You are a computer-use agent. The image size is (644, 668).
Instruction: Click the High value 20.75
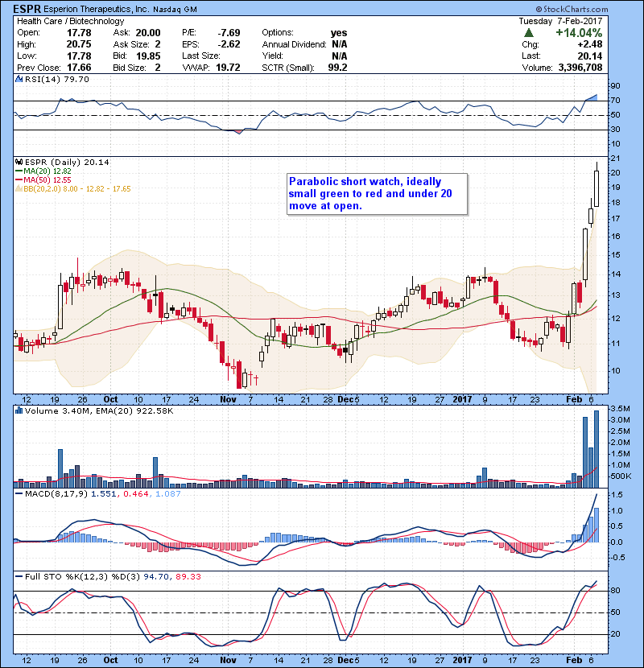click(x=79, y=44)
